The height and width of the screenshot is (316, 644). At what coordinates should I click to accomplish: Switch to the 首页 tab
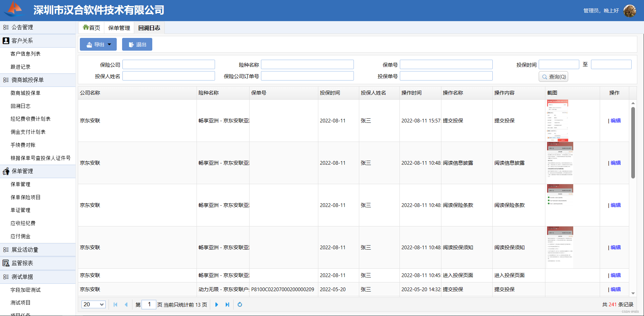(91, 28)
